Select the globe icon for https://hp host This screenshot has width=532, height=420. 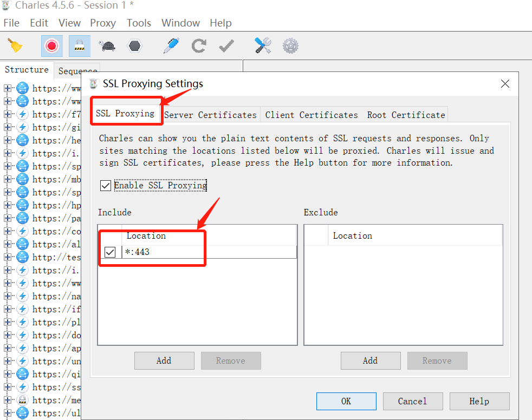click(x=22, y=205)
